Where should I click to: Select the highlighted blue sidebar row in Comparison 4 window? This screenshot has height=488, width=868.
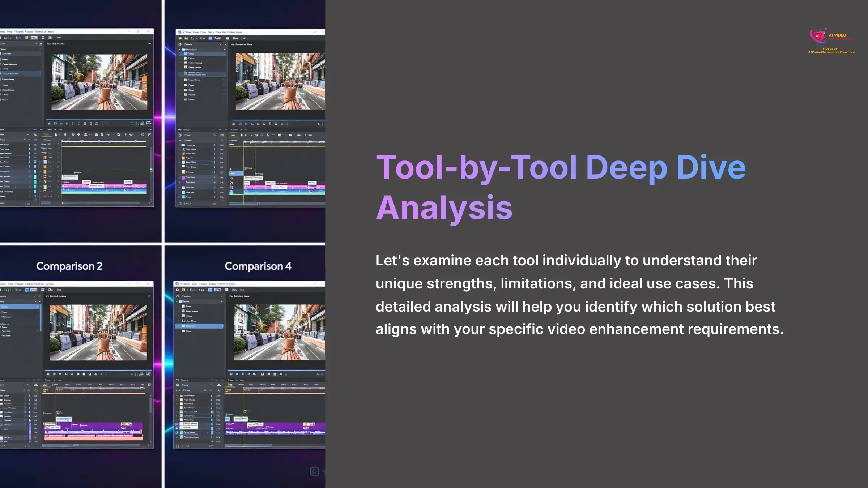click(199, 326)
